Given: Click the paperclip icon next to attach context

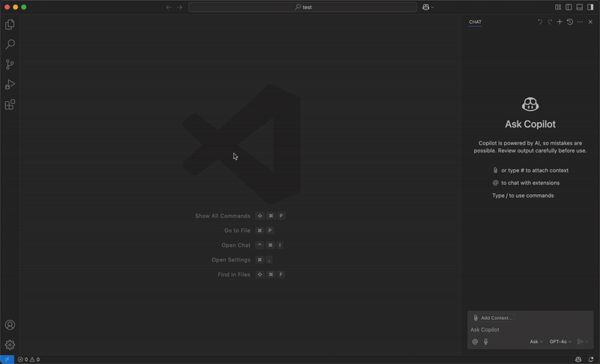Looking at the screenshot, I should click(495, 170).
